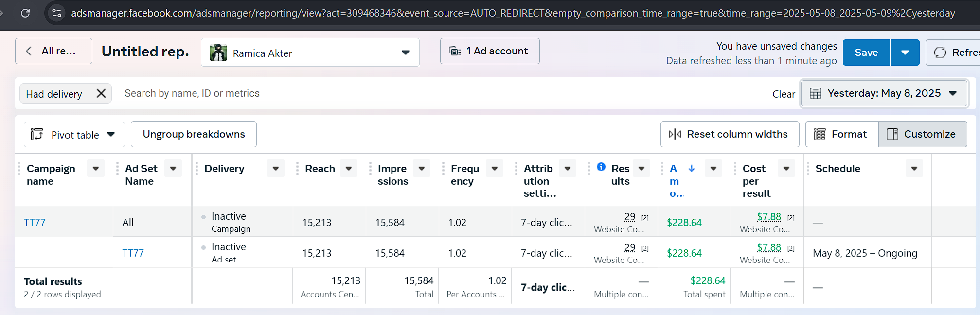The image size is (980, 315).
Task: Click the Reset column widths button
Action: click(x=730, y=134)
